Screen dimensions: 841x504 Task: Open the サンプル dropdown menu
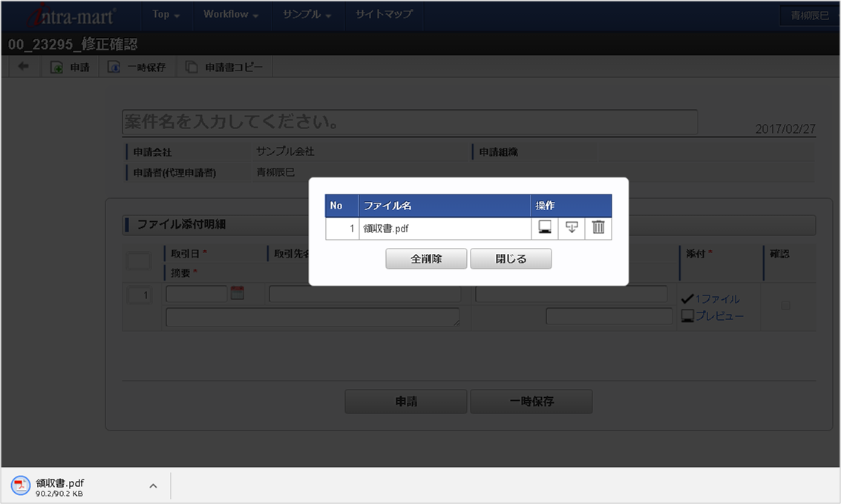tap(304, 15)
